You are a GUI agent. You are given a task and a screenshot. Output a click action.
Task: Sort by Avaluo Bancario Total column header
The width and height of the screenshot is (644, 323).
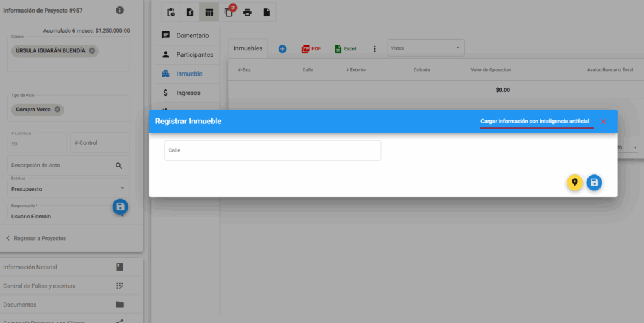(x=610, y=70)
